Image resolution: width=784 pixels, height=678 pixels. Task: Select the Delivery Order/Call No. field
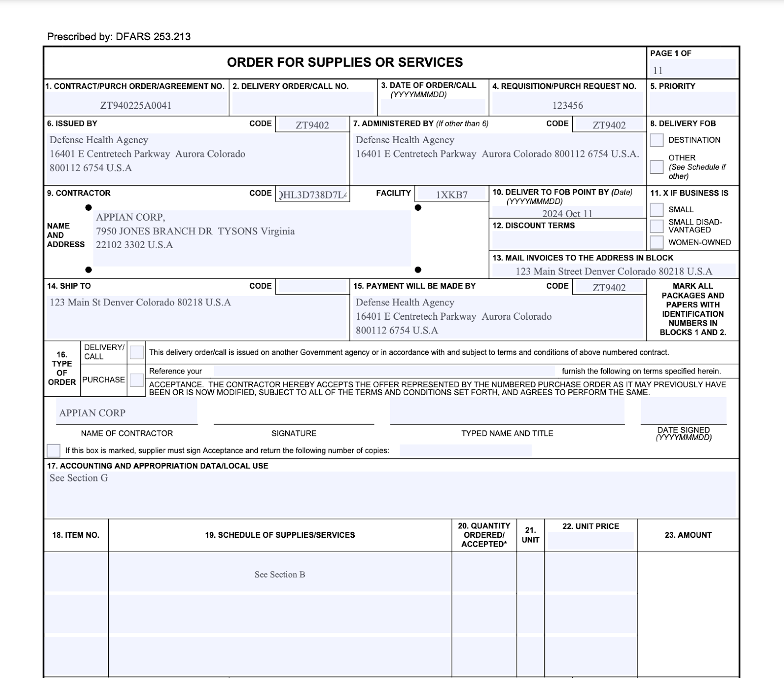pyautogui.click(x=302, y=103)
